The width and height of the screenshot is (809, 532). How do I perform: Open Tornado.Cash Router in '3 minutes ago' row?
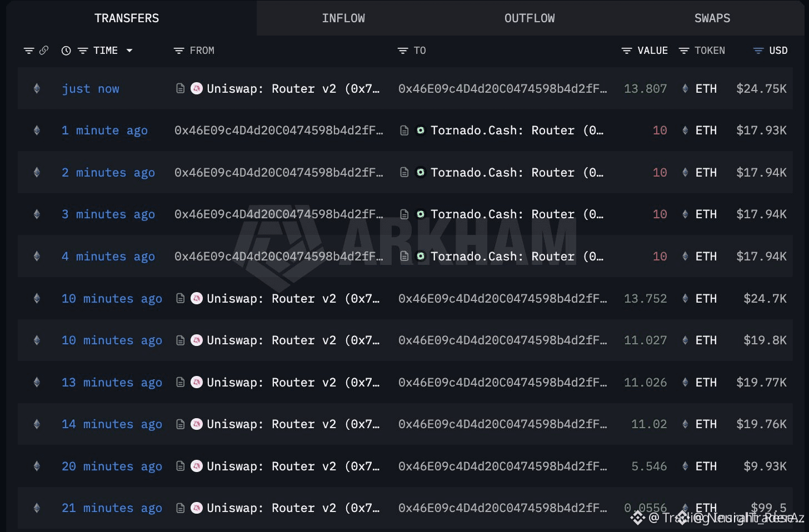[x=517, y=214]
